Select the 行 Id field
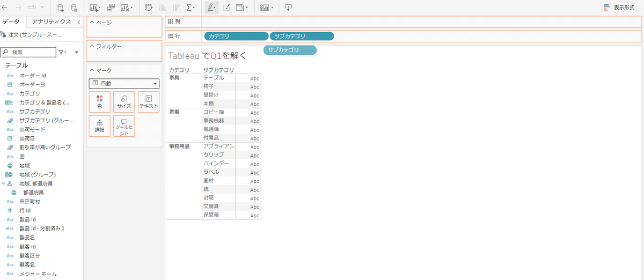644x280 pixels. tap(25, 210)
